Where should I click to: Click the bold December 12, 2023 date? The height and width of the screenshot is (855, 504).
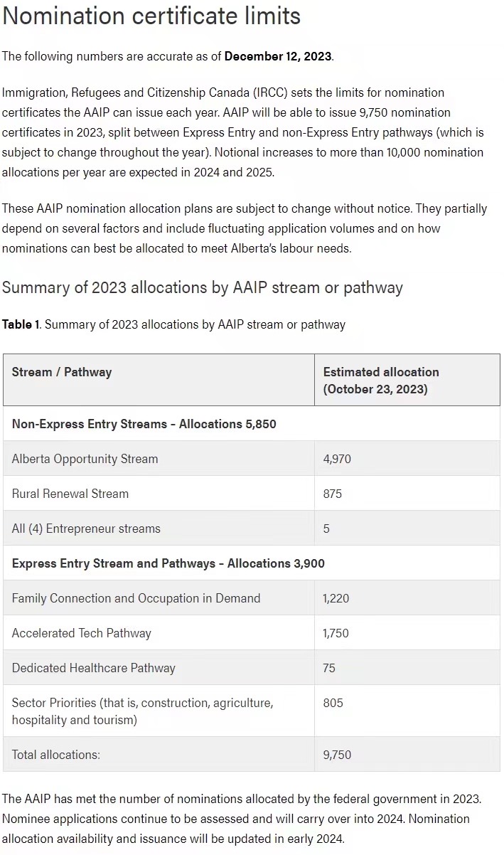278,57
